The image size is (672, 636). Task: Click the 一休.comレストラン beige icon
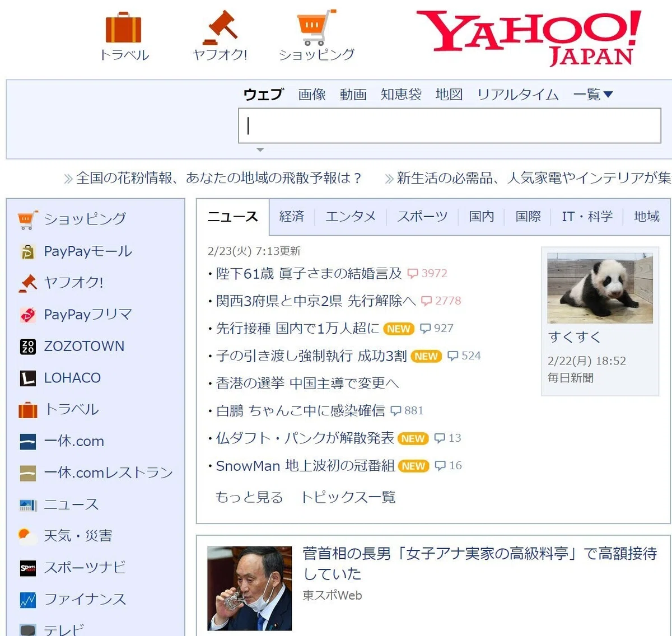27,473
